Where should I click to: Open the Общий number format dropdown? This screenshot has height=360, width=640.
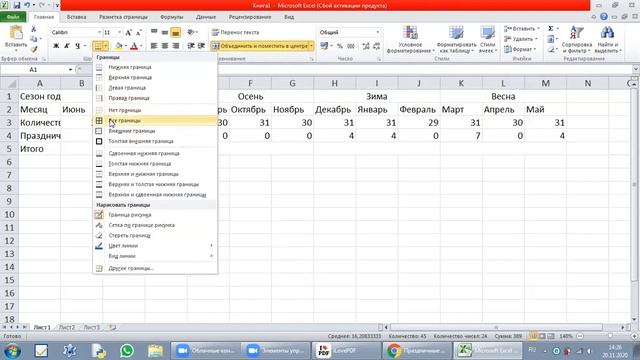click(378, 32)
